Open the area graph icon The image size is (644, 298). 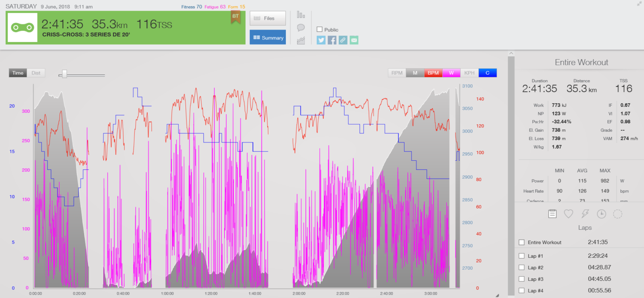tap(301, 40)
